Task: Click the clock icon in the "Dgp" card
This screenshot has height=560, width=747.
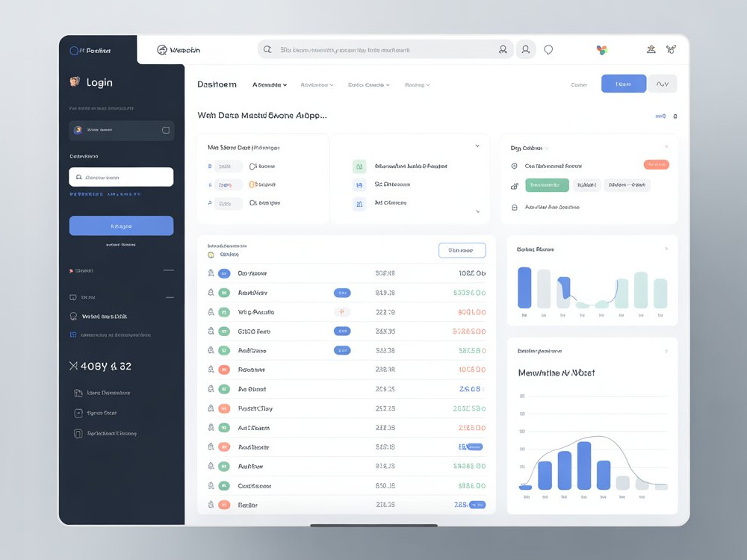Action: click(x=514, y=166)
